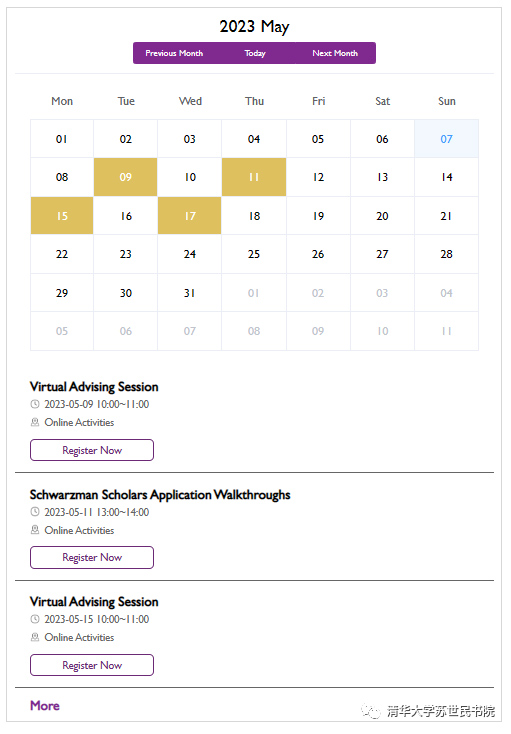Click the location icon under the 2023-05-15 session
511x734 pixels.
35,637
